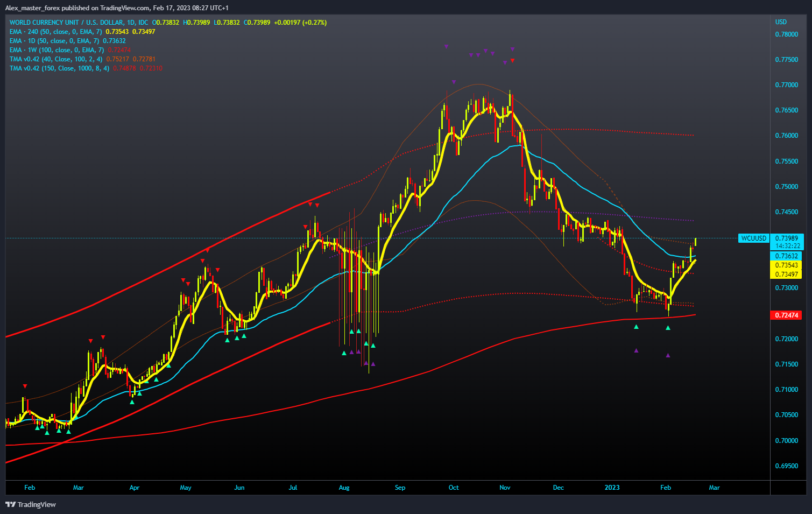
Task: Click the Aug label on time axis
Action: click(x=344, y=488)
